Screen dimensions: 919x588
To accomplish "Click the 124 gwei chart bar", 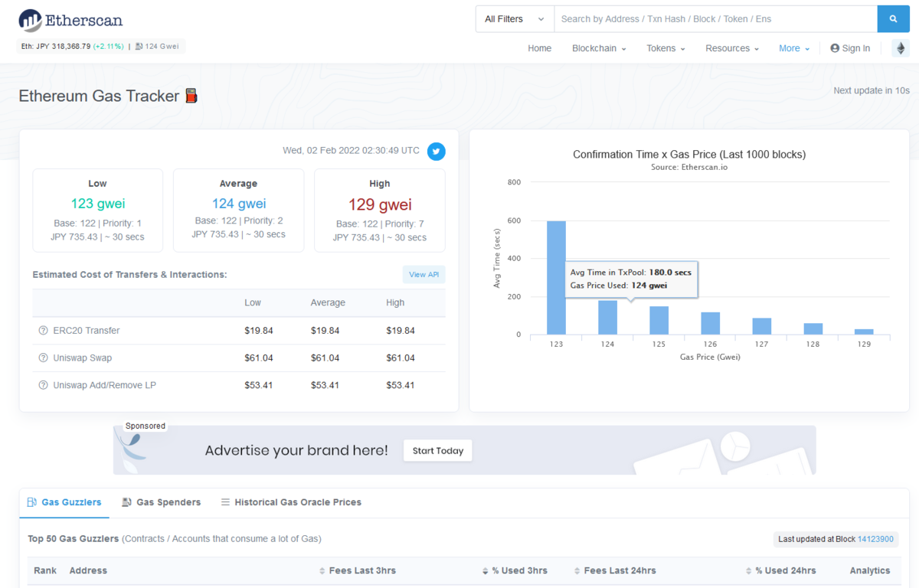I will 607,318.
